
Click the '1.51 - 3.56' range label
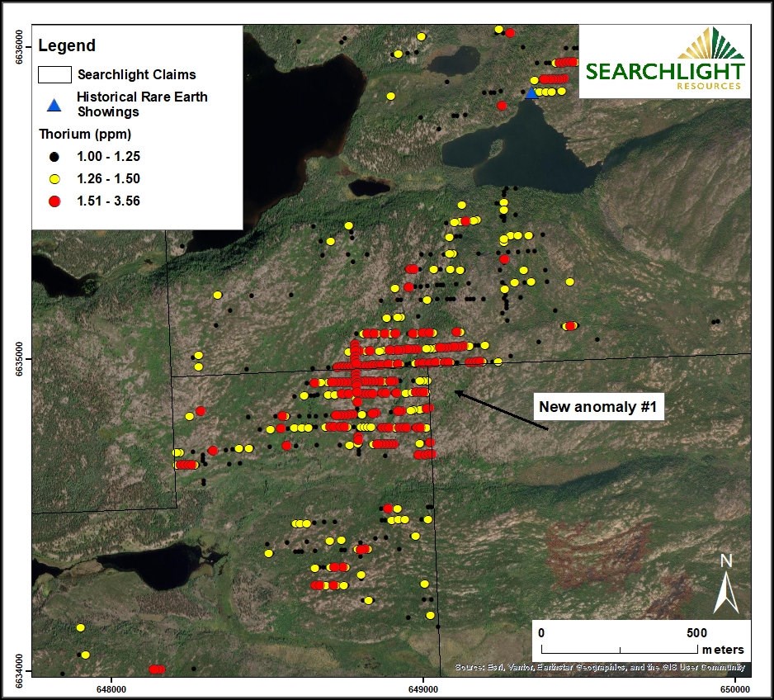click(110, 201)
